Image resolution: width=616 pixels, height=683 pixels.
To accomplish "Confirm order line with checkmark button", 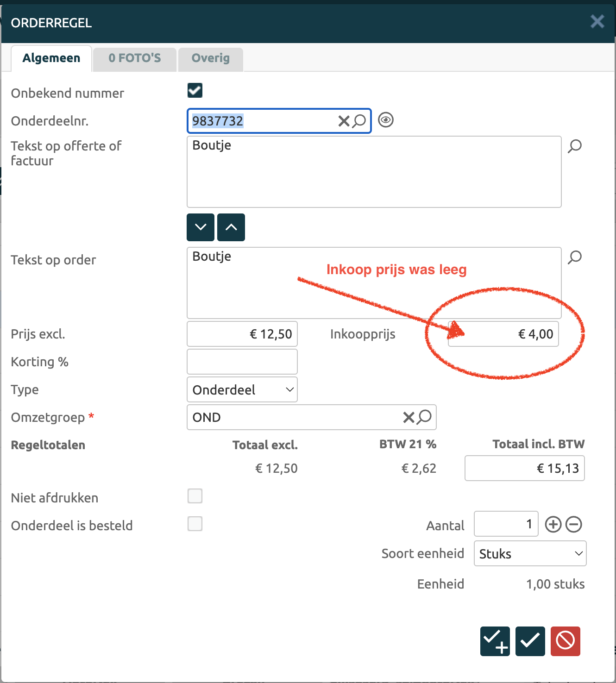I will [530, 641].
